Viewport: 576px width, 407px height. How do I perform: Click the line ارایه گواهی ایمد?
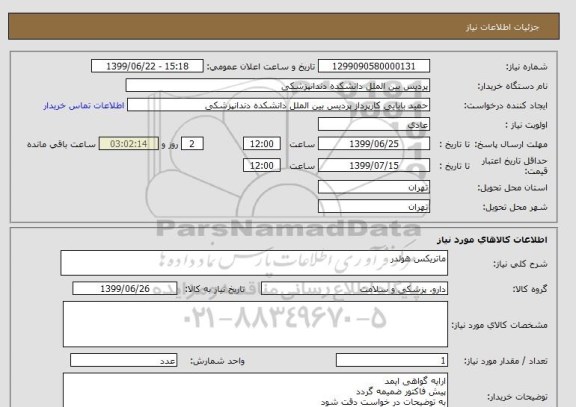[415, 381]
